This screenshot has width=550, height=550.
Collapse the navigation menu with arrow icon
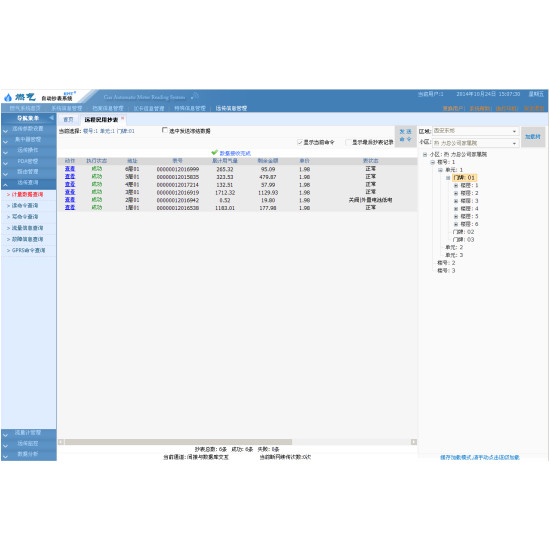pos(51,118)
